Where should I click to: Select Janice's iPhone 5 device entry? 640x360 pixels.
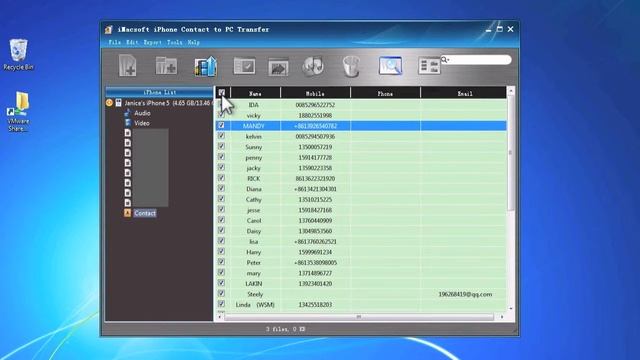coord(169,103)
